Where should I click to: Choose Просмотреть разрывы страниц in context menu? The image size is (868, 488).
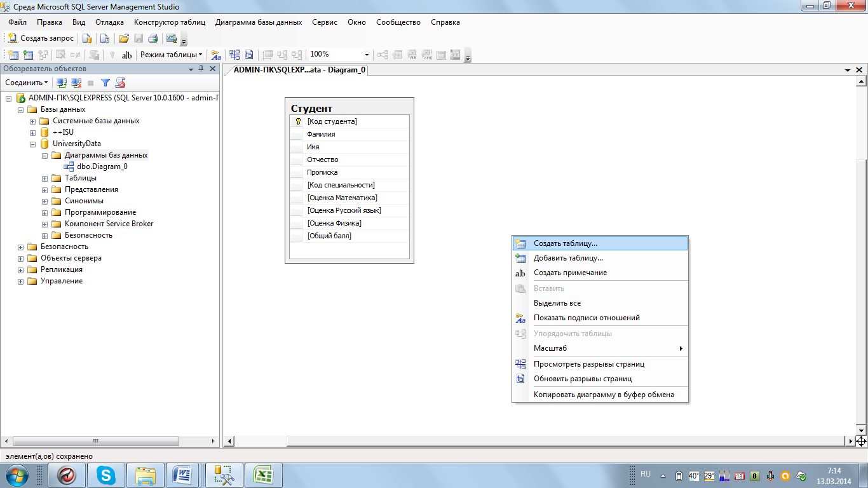tap(600, 364)
